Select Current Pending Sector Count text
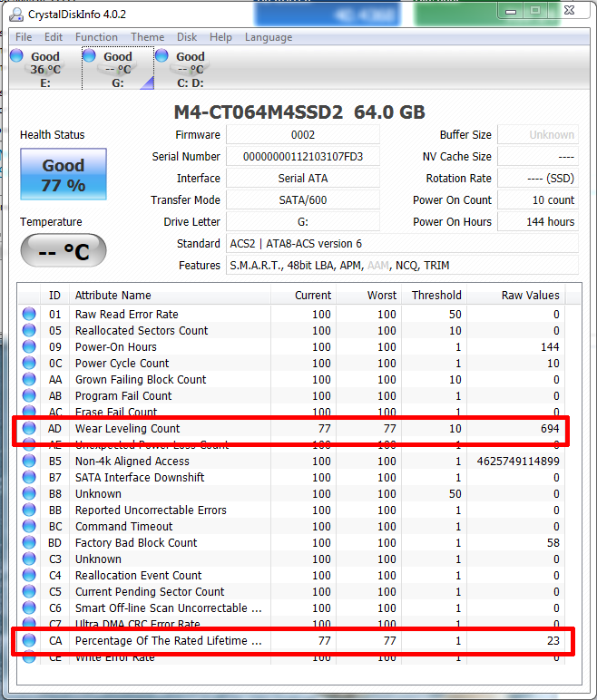This screenshot has width=597, height=700. 150,591
